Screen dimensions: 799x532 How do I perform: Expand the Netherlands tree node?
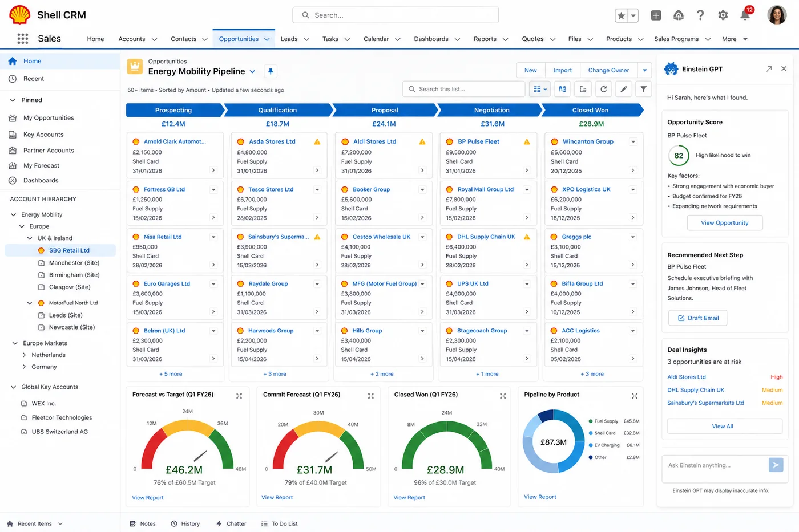click(24, 355)
